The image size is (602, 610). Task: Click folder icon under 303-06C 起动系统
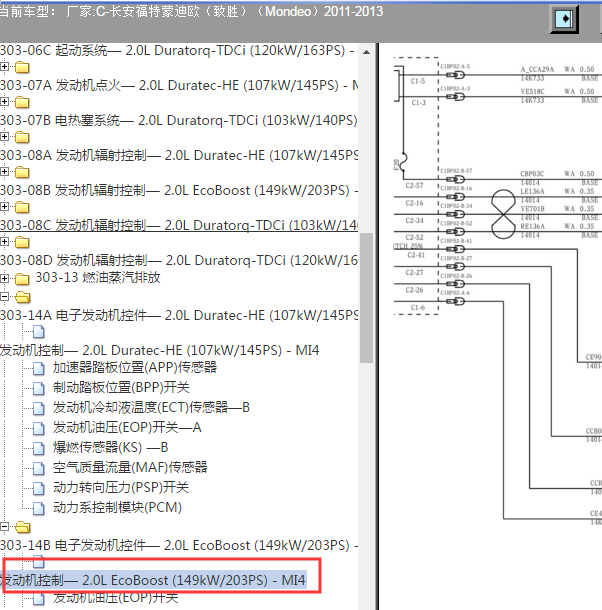click(x=22, y=67)
